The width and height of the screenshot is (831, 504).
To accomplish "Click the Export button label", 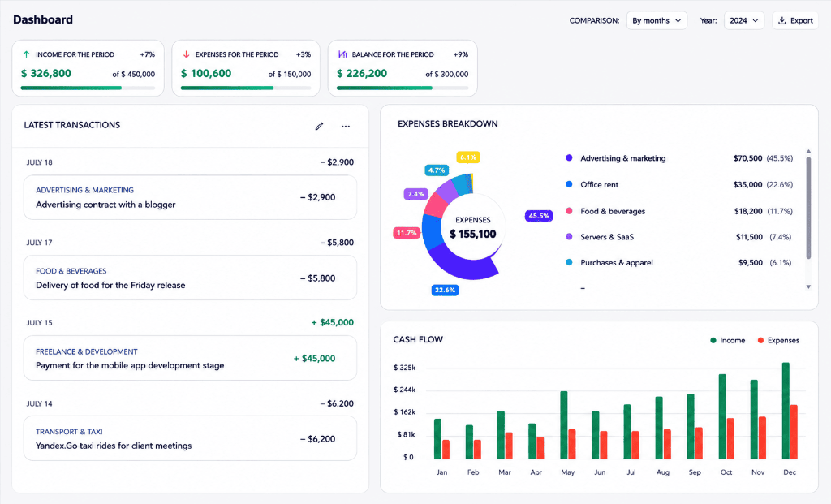I will pyautogui.click(x=801, y=20).
